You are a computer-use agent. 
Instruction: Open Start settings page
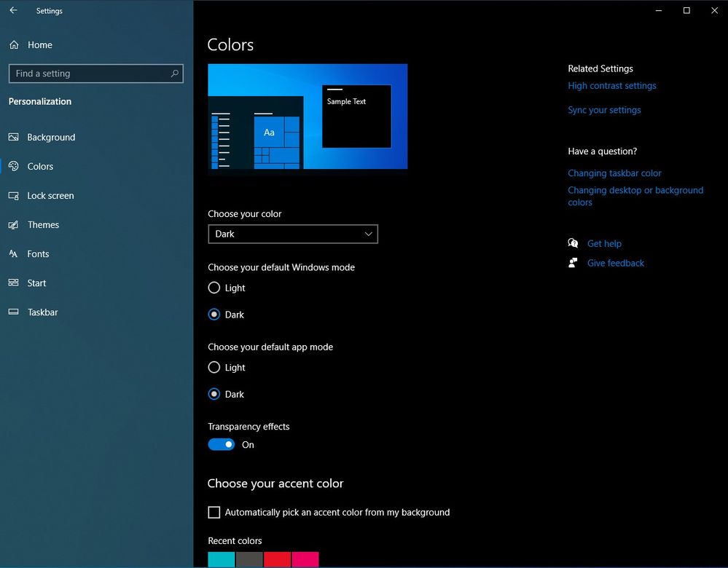coord(36,283)
